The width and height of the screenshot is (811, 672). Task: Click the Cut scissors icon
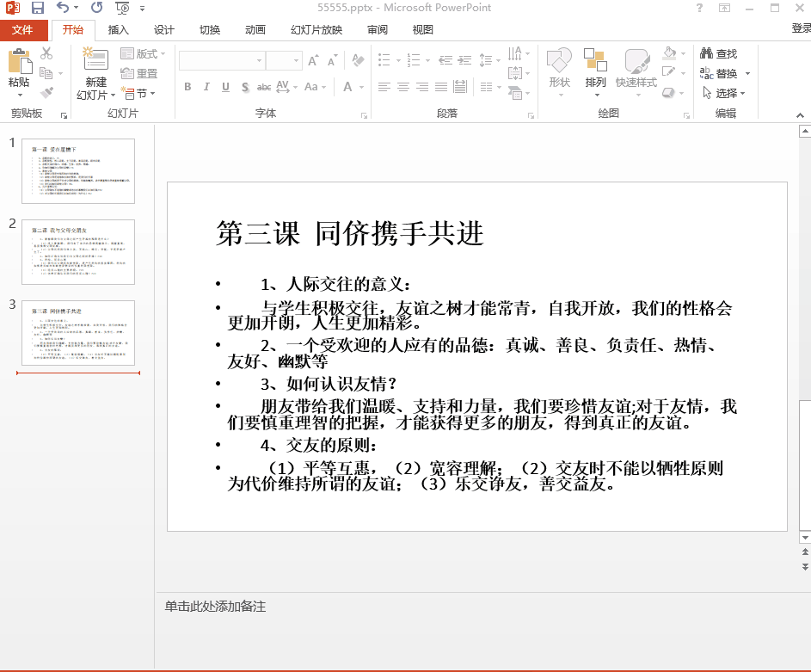[x=46, y=53]
